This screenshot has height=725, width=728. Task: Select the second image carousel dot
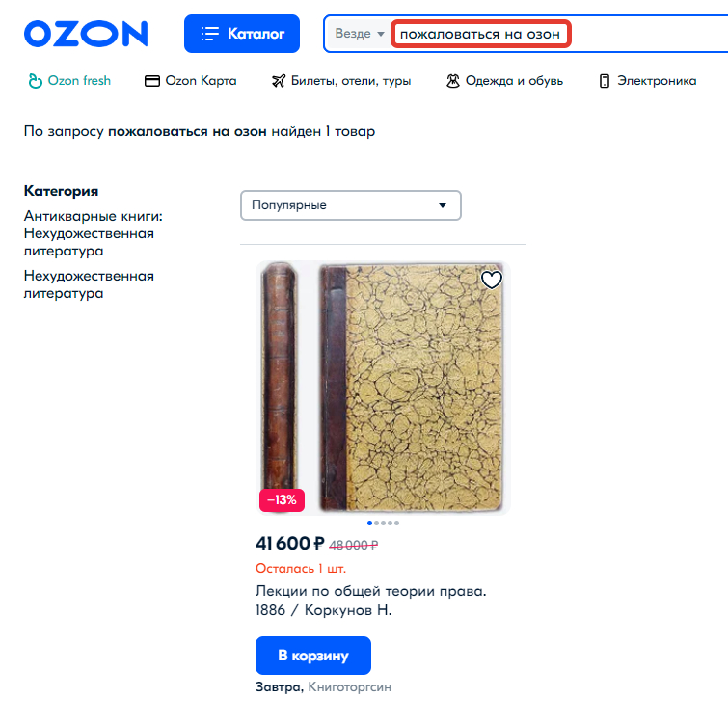click(377, 524)
